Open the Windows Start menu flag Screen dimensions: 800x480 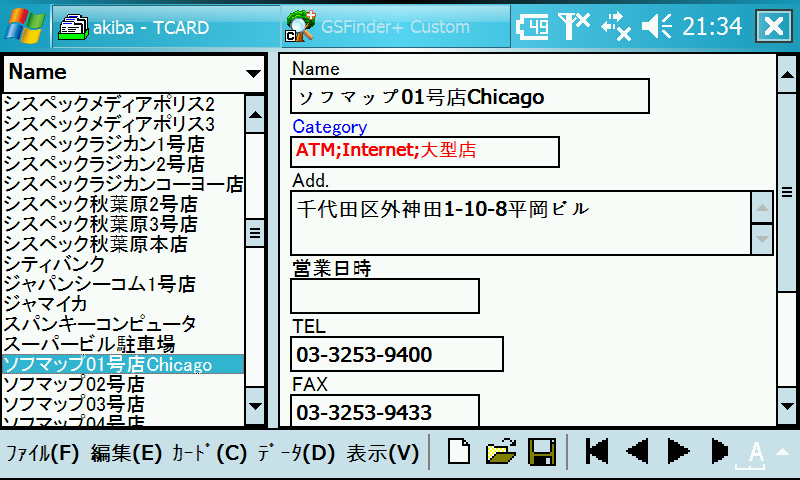tap(24, 26)
